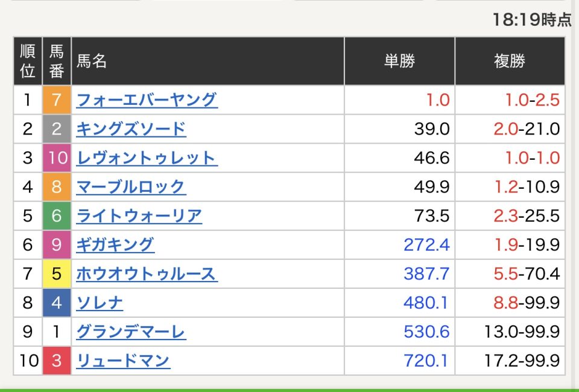Click the 順位 column header
The height and width of the screenshot is (392, 579).
[28, 61]
